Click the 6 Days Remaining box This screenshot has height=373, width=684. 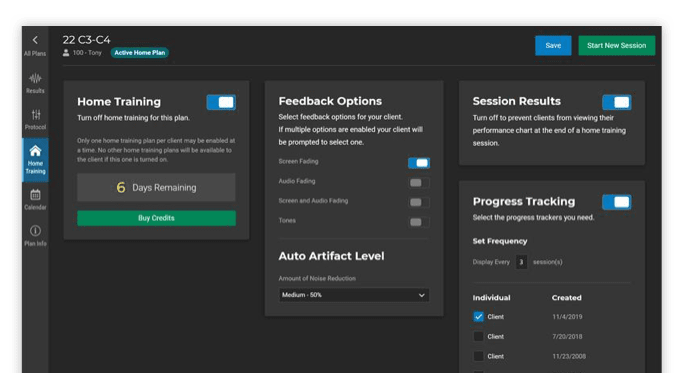pyautogui.click(x=157, y=188)
